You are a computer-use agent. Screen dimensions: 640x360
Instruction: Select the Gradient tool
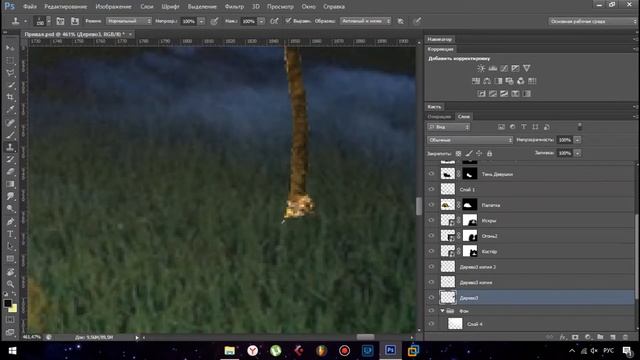pos(10,184)
